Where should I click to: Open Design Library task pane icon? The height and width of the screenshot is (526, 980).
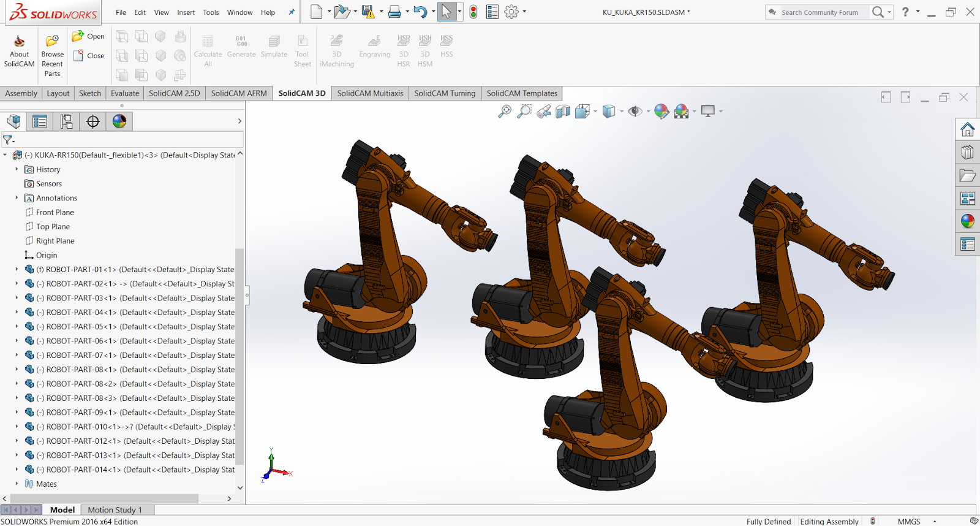(x=968, y=152)
